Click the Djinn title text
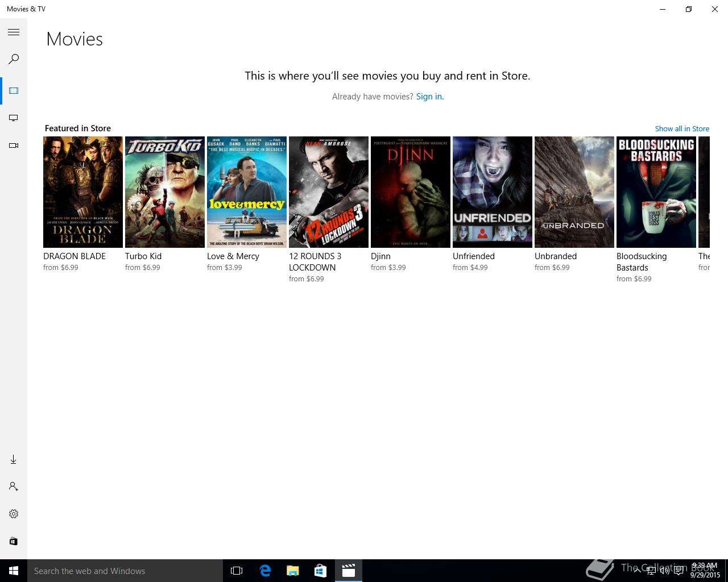Viewport: 728px width, 582px height. click(x=380, y=256)
